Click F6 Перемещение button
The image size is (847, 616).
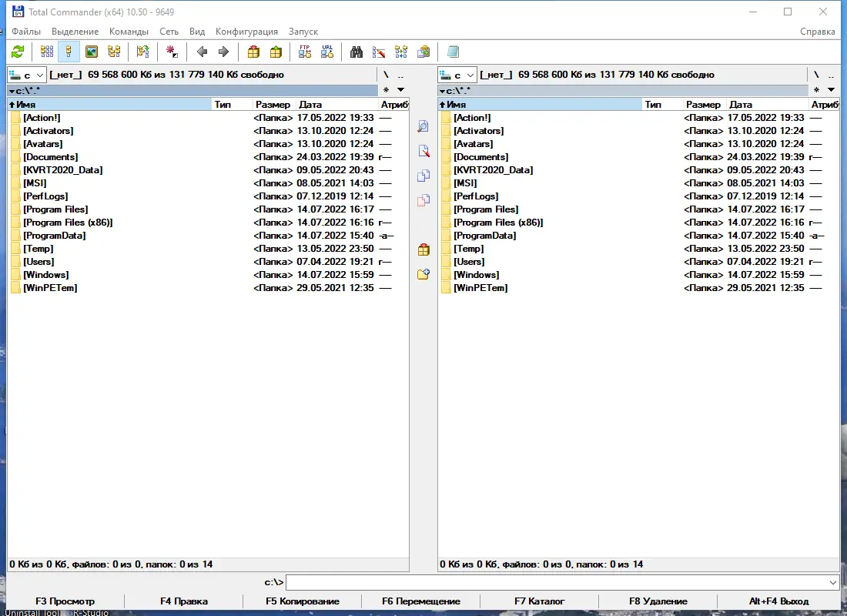420,601
